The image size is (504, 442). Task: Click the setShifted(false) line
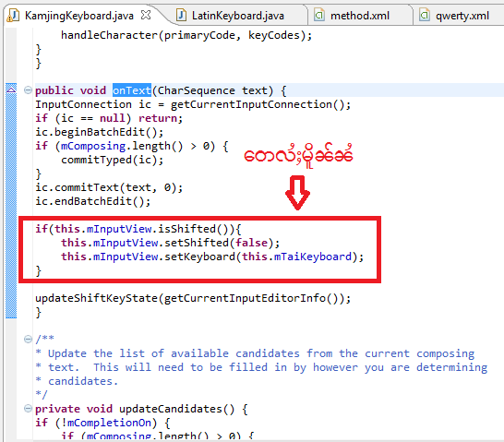pyautogui.click(x=171, y=243)
